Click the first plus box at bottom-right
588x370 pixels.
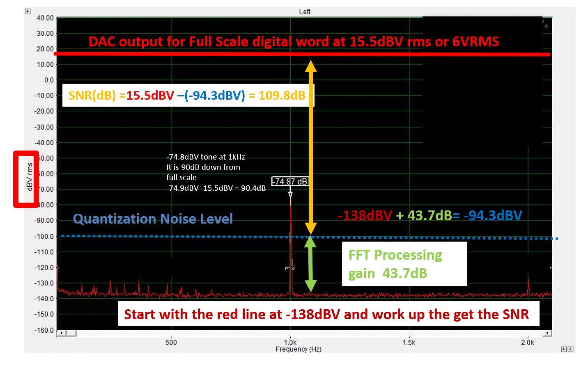click(564, 349)
